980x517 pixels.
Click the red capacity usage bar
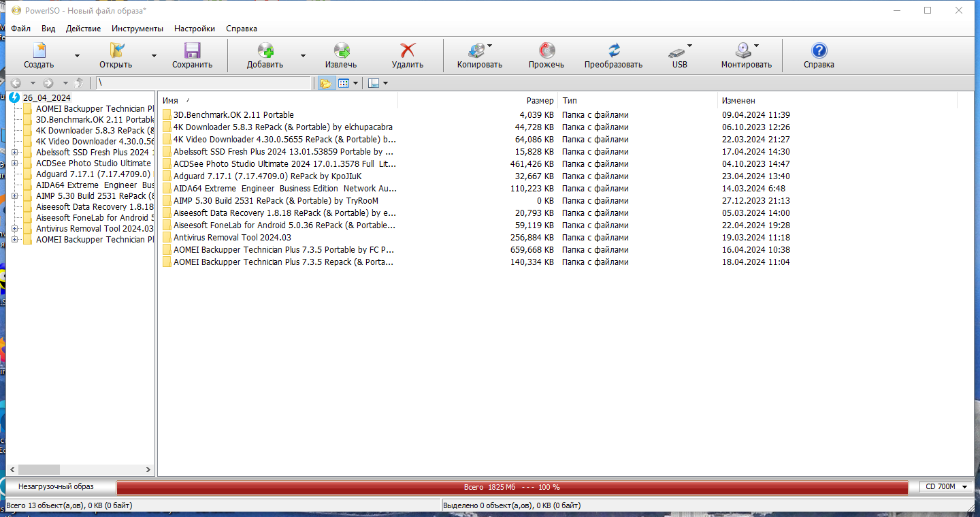[x=512, y=487]
